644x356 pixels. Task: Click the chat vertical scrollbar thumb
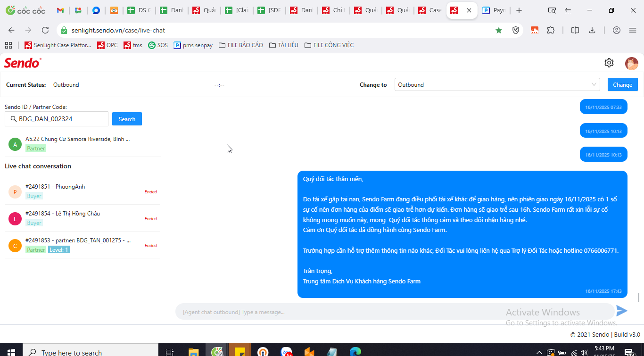click(x=639, y=297)
